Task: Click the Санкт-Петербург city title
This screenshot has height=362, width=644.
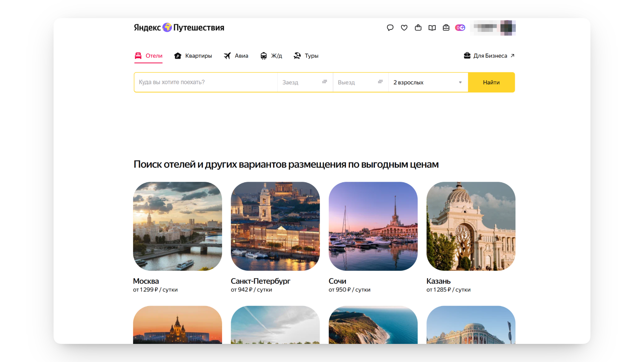Action: tap(261, 281)
